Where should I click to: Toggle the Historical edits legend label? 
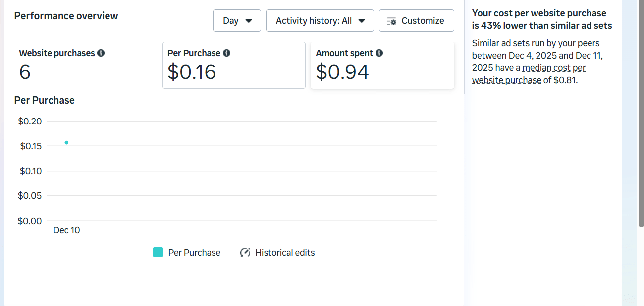pyautogui.click(x=285, y=253)
